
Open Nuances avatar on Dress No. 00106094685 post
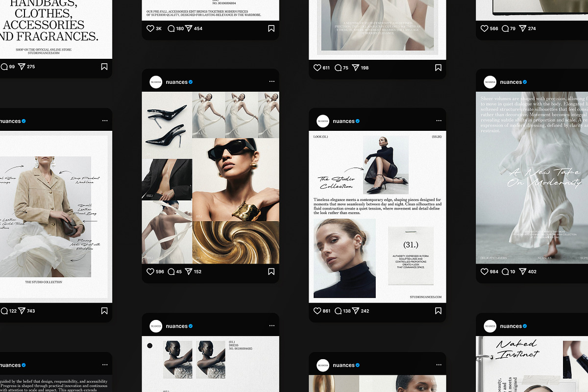pos(156,326)
